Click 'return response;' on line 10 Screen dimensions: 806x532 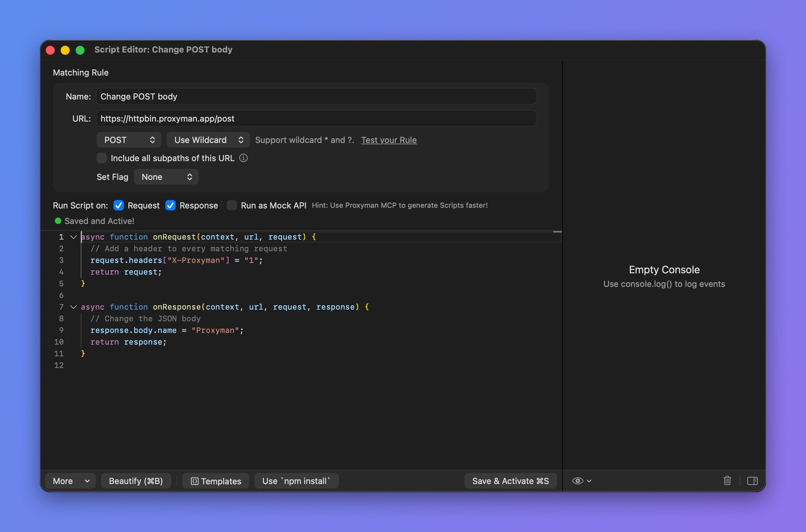(x=129, y=342)
